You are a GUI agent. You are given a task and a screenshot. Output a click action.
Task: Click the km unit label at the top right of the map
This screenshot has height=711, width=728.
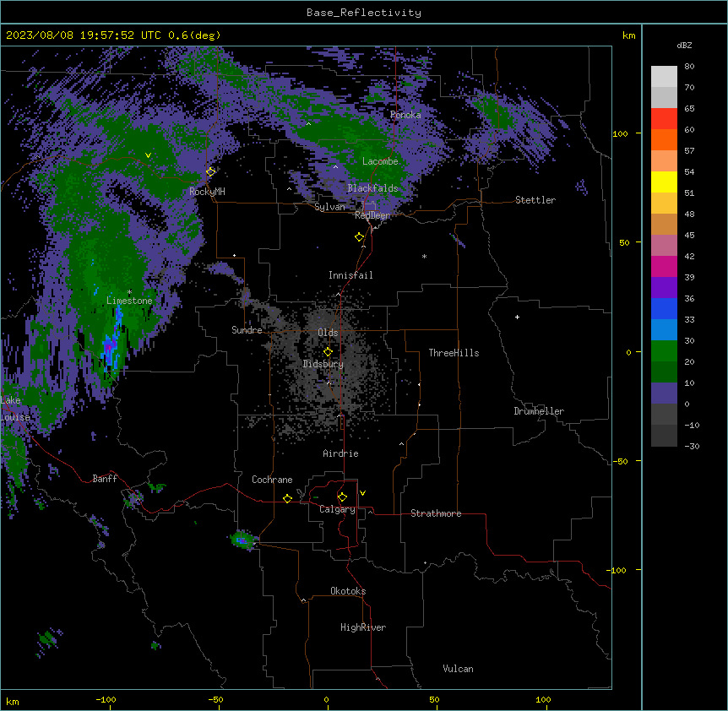click(x=629, y=35)
